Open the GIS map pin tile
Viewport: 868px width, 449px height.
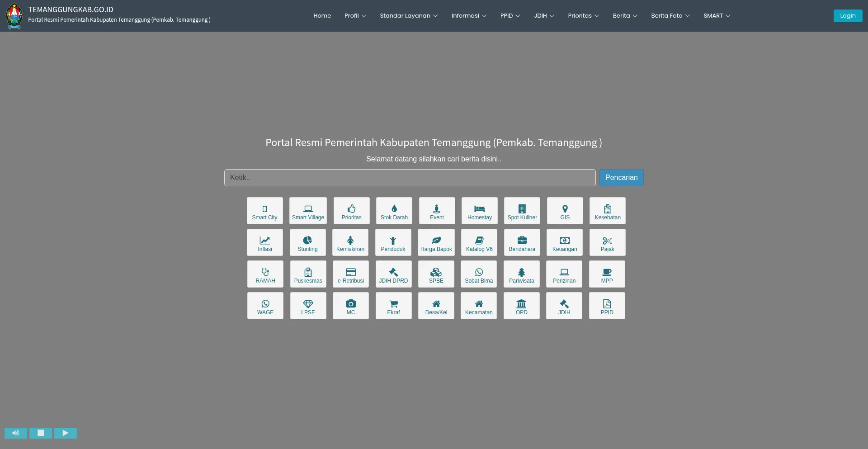coord(565,211)
